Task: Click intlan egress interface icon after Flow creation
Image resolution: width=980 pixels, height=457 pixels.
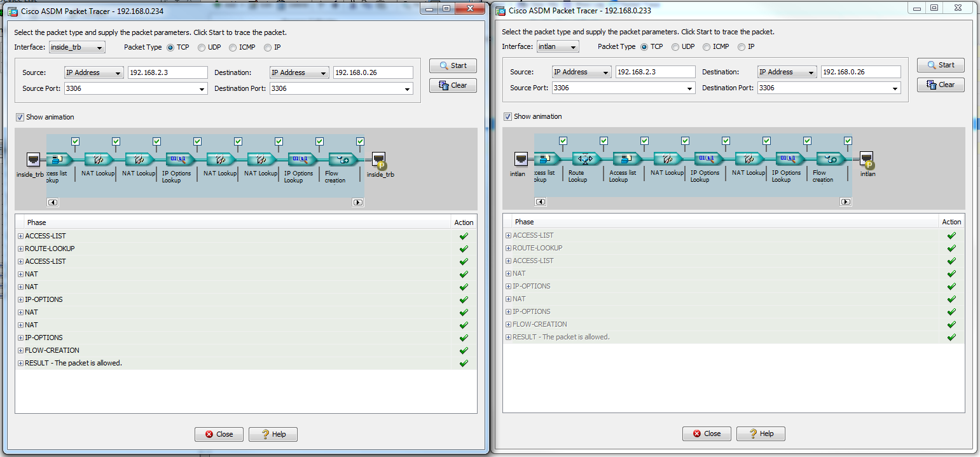Action: click(x=867, y=160)
